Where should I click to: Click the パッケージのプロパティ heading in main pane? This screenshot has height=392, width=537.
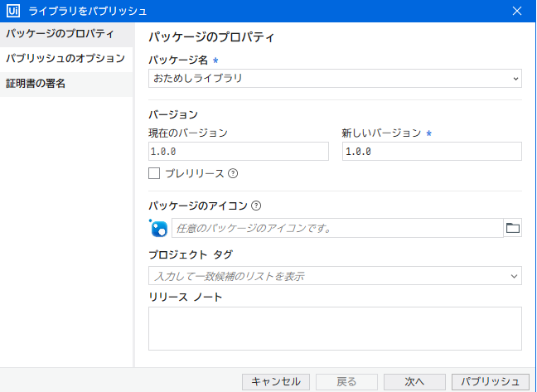coord(211,37)
